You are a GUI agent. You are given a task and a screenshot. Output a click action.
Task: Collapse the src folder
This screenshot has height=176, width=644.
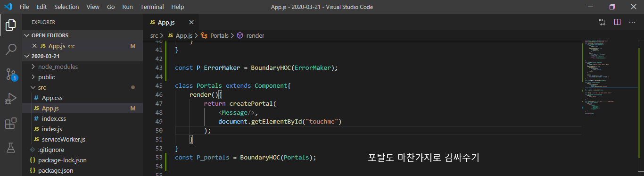pyautogui.click(x=83, y=87)
